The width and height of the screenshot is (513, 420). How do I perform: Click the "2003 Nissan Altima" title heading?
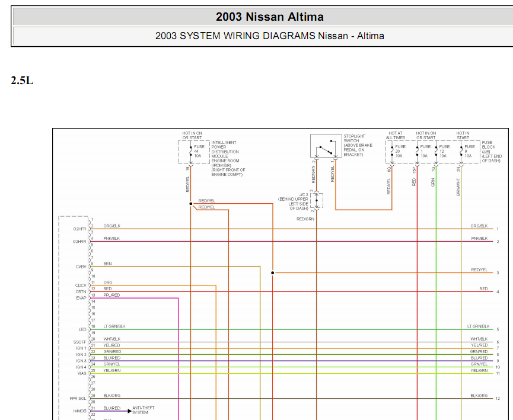[270, 17]
